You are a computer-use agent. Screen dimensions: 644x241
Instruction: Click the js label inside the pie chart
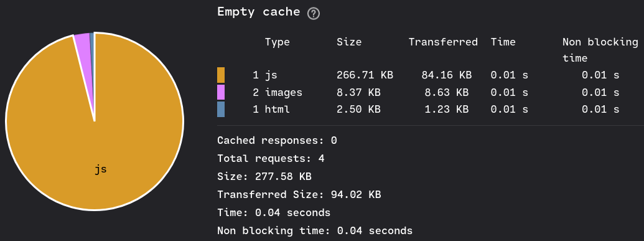101,169
